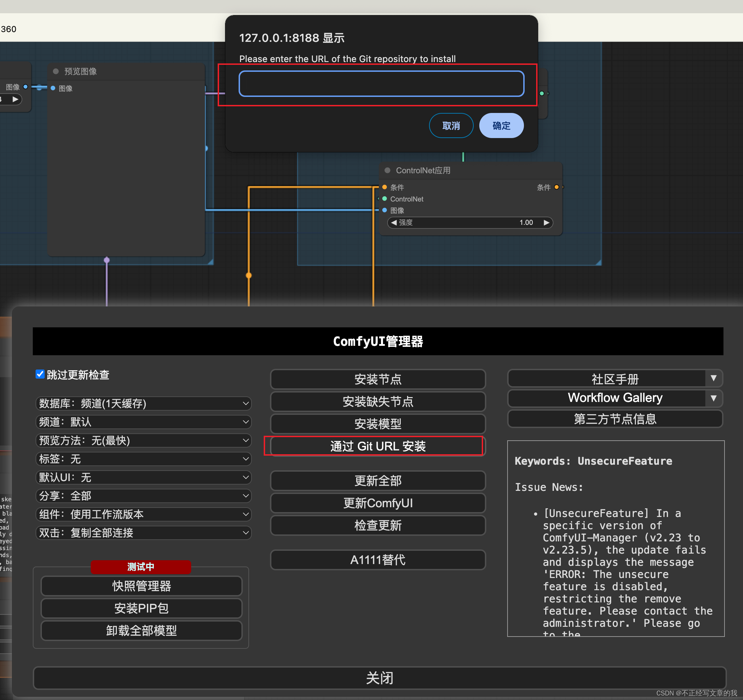The width and height of the screenshot is (743, 700).
Task: Open the 标签: 无 dropdown
Action: 143,459
